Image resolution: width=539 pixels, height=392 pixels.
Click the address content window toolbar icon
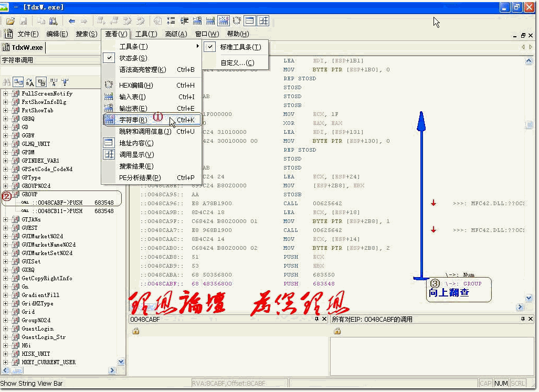coord(250,20)
